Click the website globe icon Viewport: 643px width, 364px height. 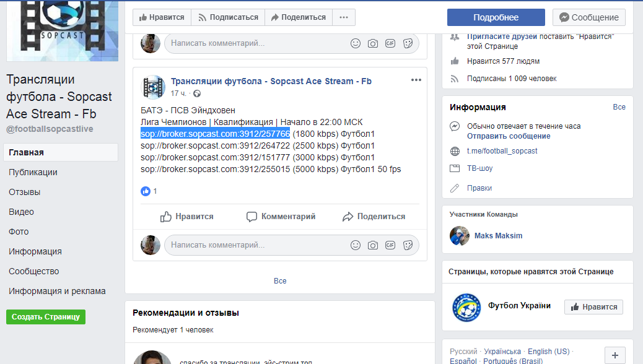[x=455, y=151]
